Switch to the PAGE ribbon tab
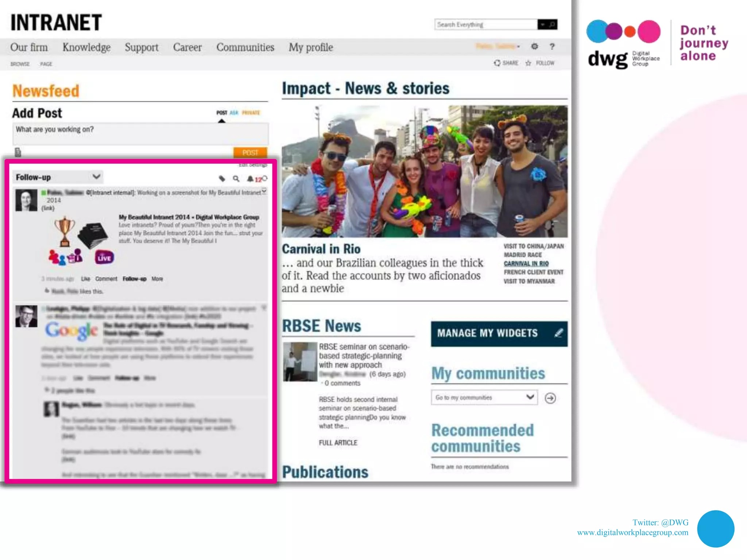 [46, 64]
